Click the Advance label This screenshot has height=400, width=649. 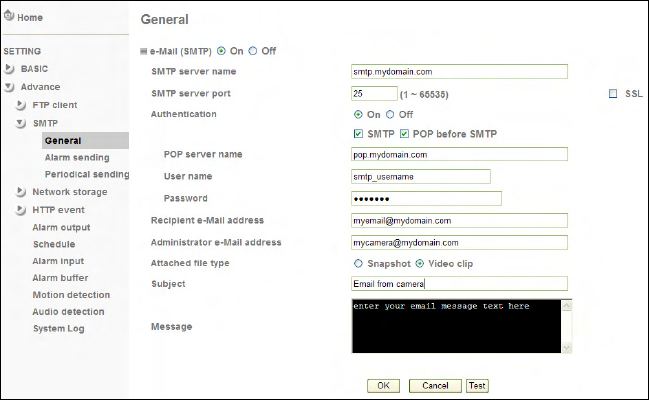(41, 87)
